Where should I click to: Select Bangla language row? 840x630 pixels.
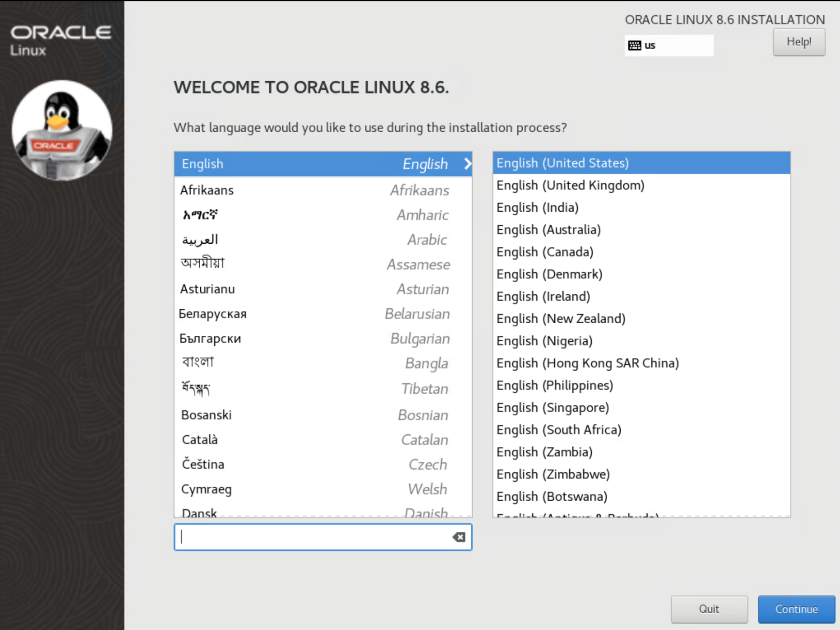(323, 363)
